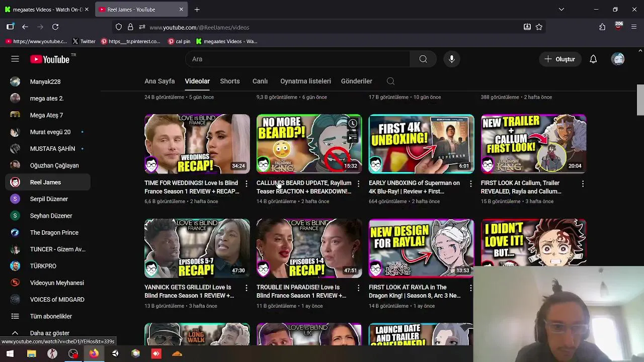
Task: Open more options for First Look At Callum video
Action: click(x=583, y=184)
